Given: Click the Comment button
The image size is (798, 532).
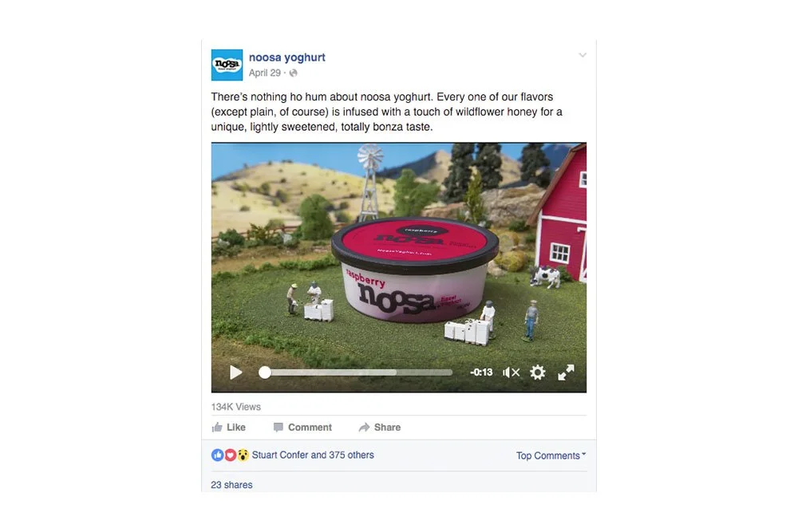Looking at the screenshot, I should (x=302, y=428).
